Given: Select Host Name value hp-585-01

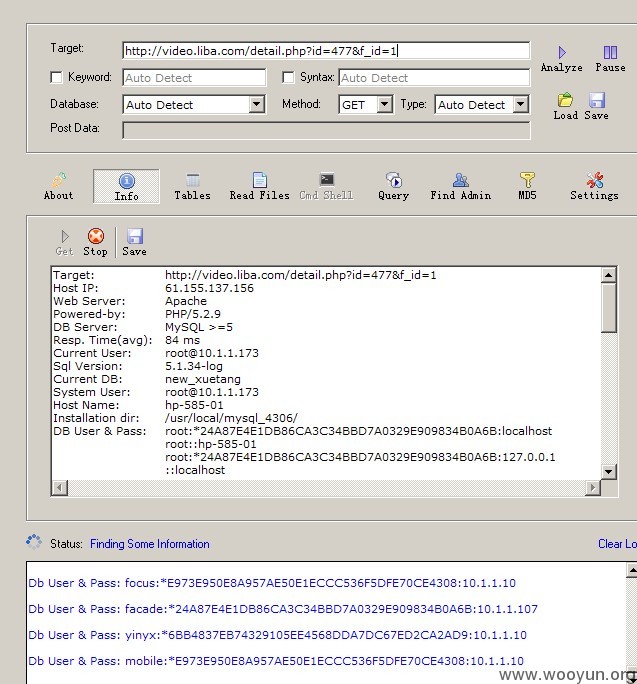Looking at the screenshot, I should pos(194,405).
